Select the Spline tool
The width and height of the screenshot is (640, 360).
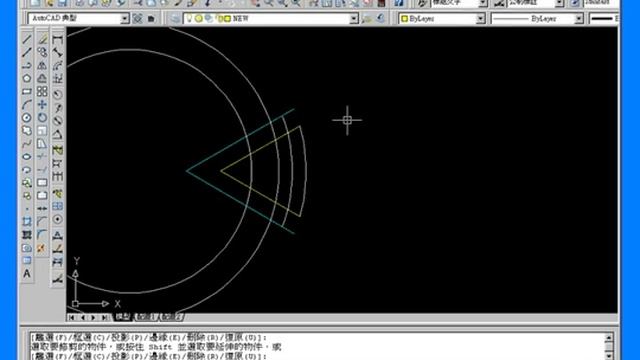point(27,144)
